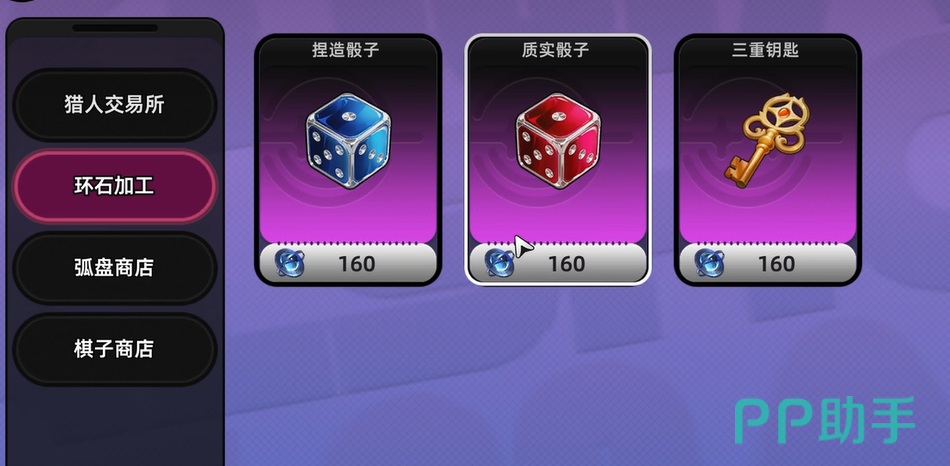Click the handle bar atop the sidebar
Viewport: 950px width, 466px height.
[115, 28]
